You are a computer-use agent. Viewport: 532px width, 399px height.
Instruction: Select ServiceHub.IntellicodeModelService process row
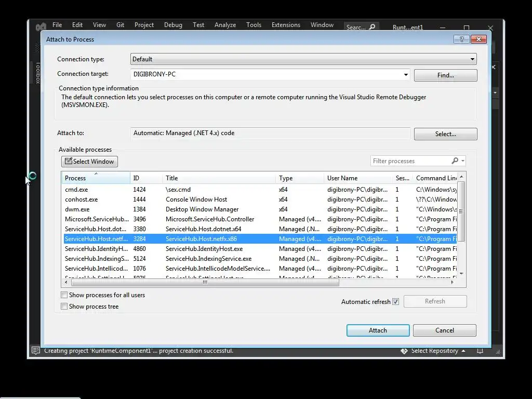[260, 269]
